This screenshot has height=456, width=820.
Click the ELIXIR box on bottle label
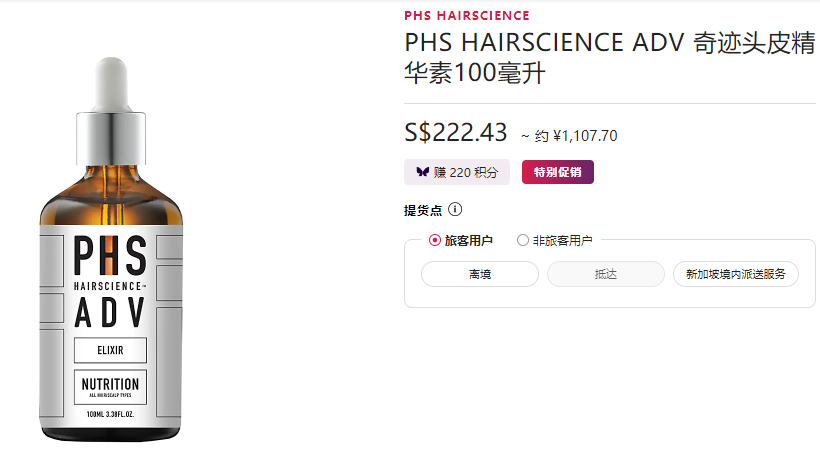coord(110,350)
